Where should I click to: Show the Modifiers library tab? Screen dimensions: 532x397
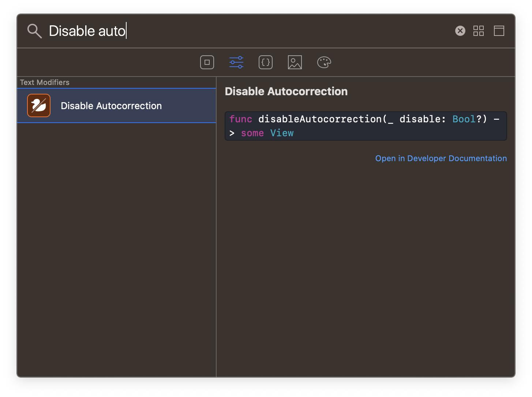click(236, 62)
